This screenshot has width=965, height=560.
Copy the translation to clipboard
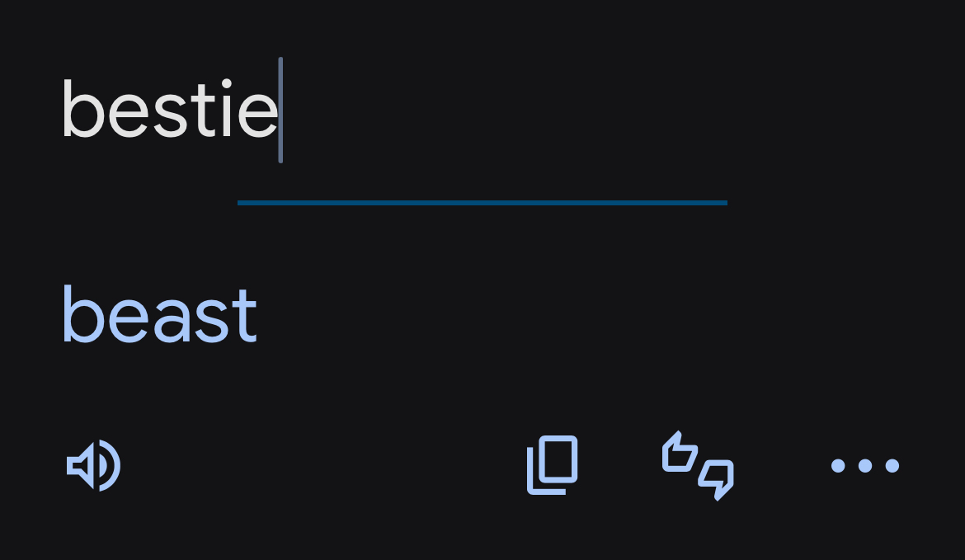click(x=552, y=465)
